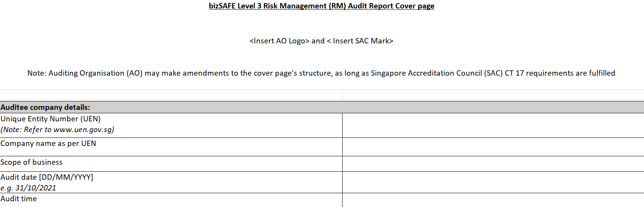Click the Insert AO Logo placeholder text

click(x=280, y=41)
